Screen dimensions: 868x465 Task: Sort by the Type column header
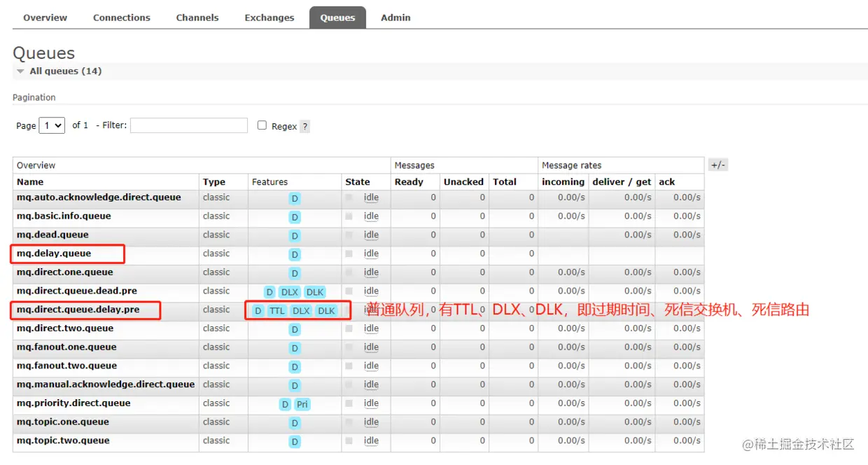point(214,182)
